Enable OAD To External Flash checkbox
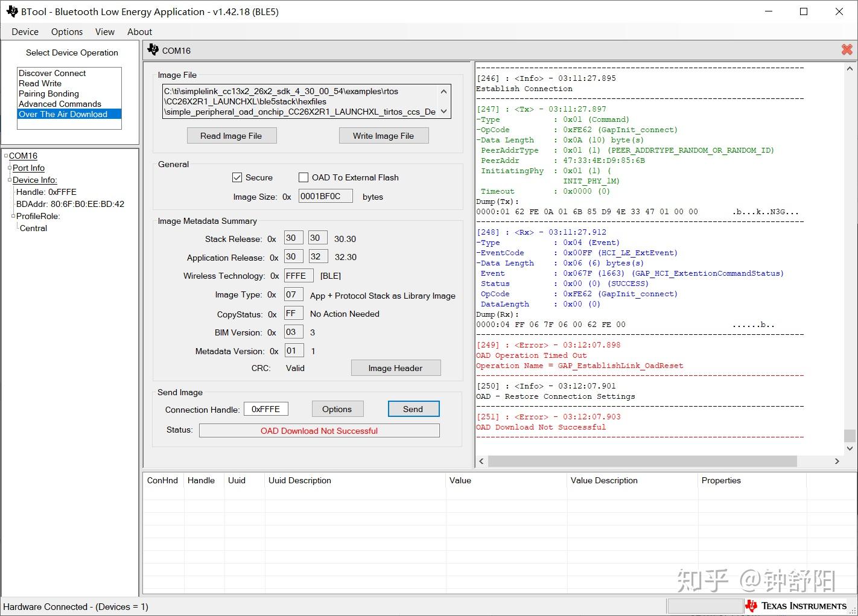The image size is (858, 616). tap(303, 177)
